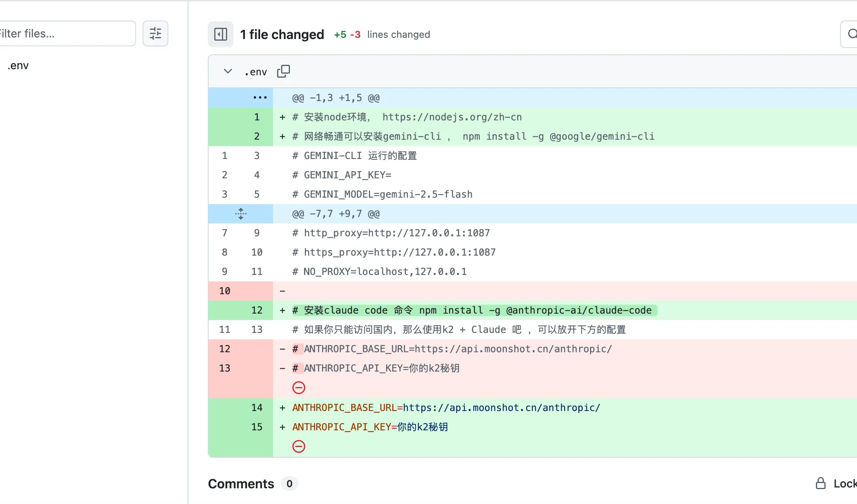
Task: Click the Comments heading
Action: click(241, 483)
